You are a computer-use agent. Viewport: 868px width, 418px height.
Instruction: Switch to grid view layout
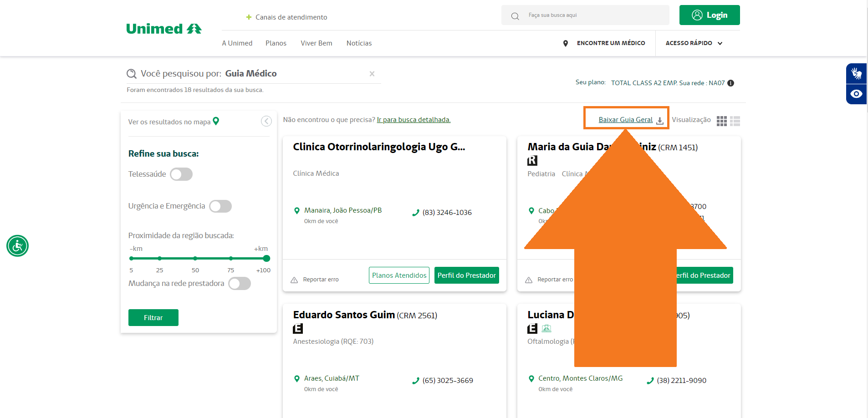coord(721,121)
